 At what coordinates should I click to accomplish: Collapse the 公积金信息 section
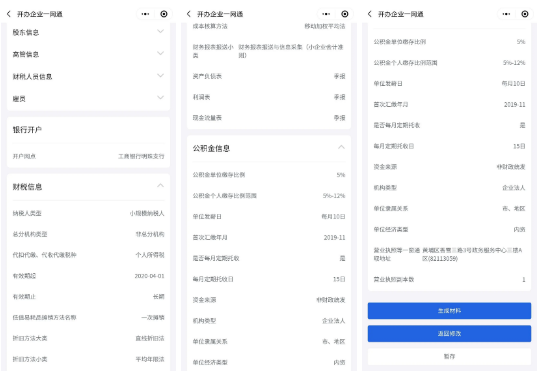341,147
